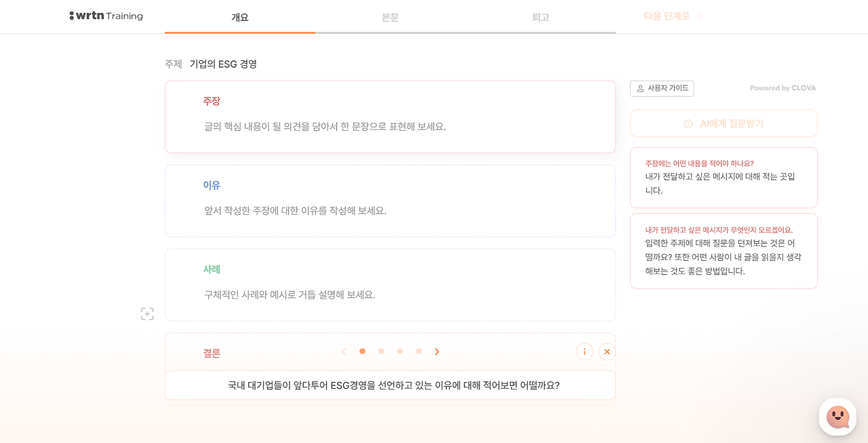Click the 주제 label
The image size is (868, 443).
tap(174, 64)
